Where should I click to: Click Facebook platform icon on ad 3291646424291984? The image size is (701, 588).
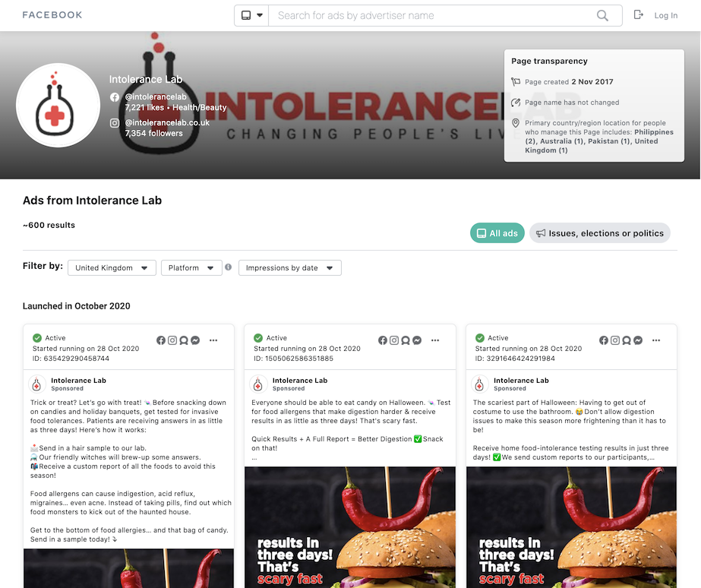coord(604,340)
